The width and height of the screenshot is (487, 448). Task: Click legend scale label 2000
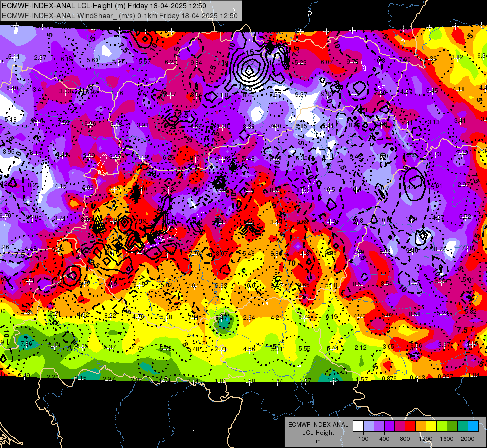coord(468,439)
